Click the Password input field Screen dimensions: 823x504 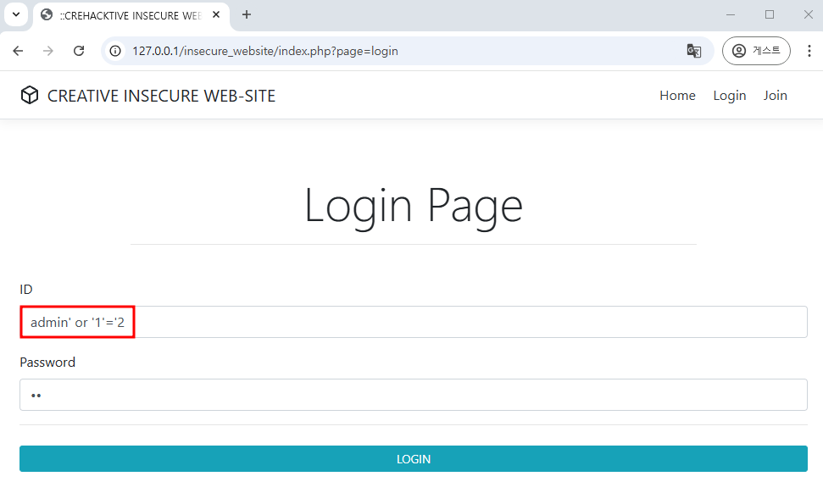point(413,395)
